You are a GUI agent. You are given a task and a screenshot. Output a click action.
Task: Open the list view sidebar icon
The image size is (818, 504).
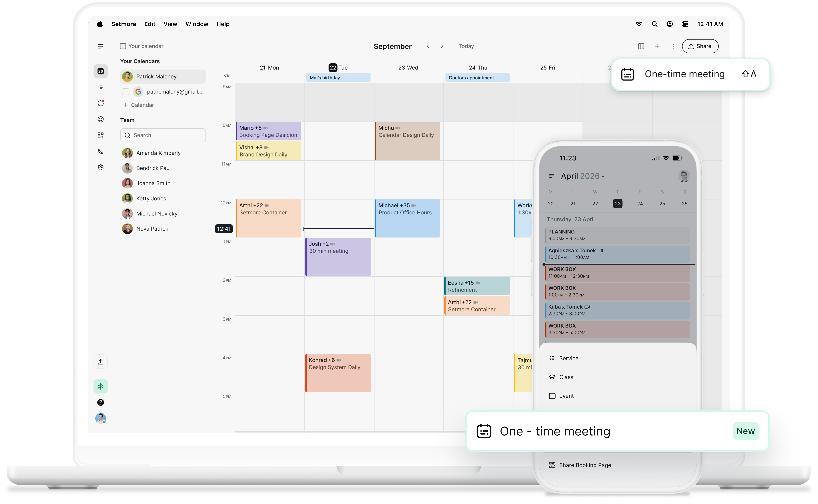100,87
